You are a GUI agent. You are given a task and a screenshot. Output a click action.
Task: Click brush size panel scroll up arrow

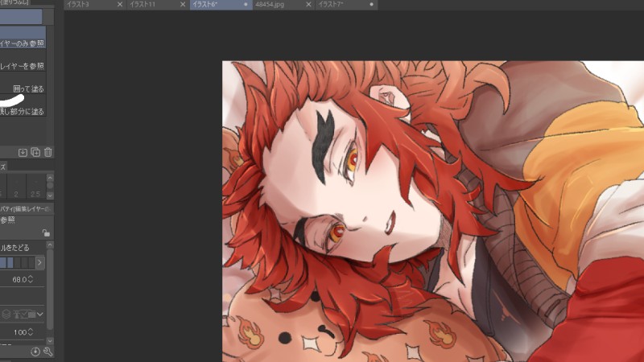(50, 178)
